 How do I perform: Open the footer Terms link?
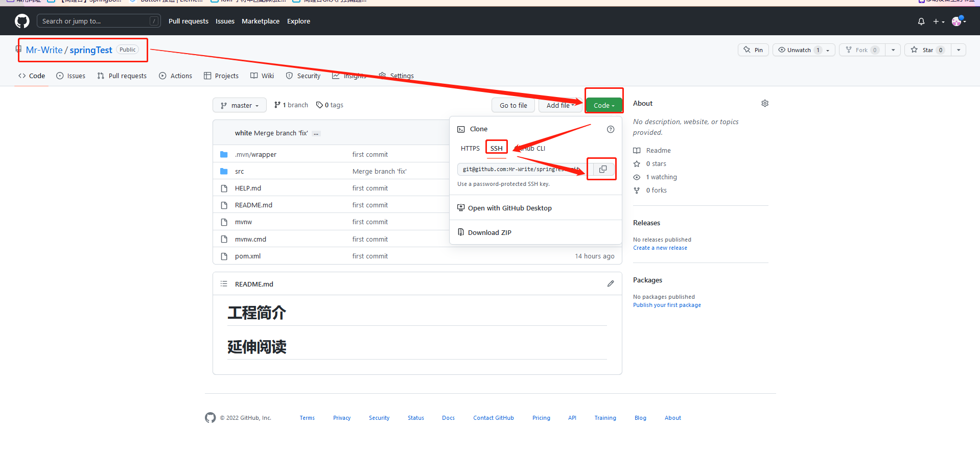[x=307, y=418]
